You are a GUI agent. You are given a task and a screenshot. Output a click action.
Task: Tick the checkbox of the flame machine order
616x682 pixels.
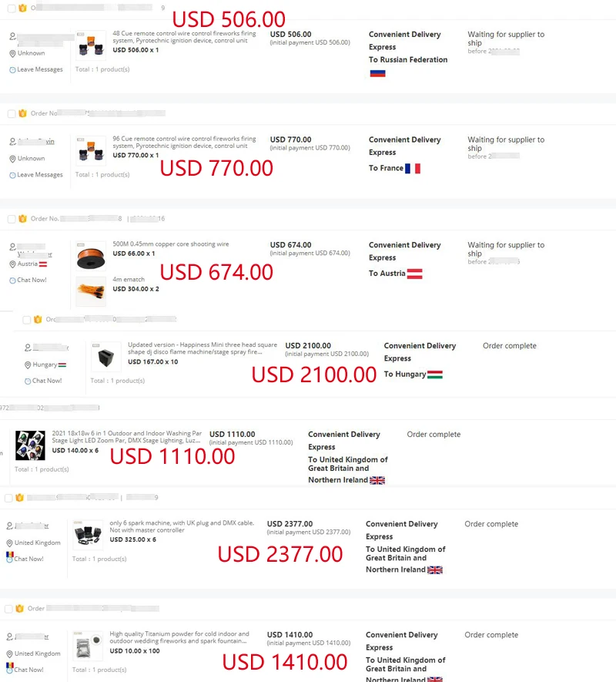[x=27, y=319]
